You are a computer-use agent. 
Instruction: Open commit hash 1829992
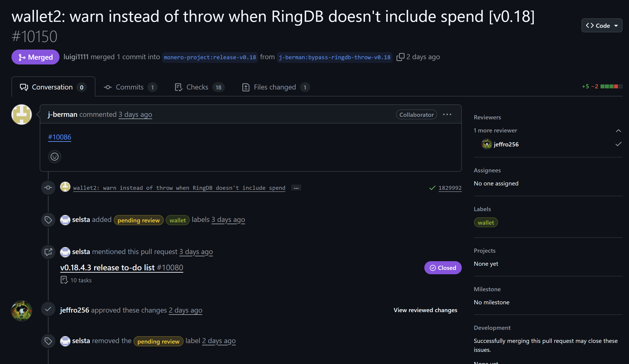point(450,188)
